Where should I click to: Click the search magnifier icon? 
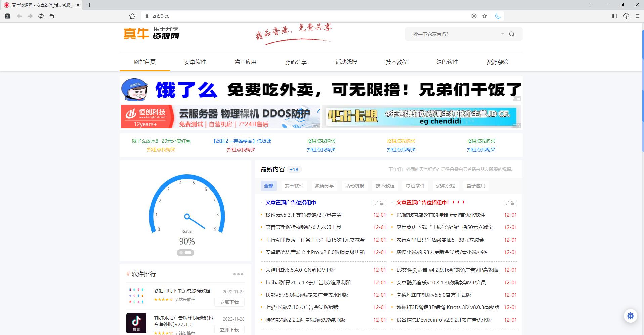[512, 34]
